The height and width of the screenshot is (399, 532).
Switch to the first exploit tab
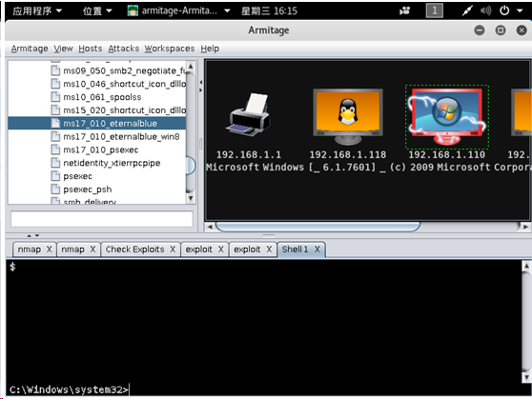(199, 249)
